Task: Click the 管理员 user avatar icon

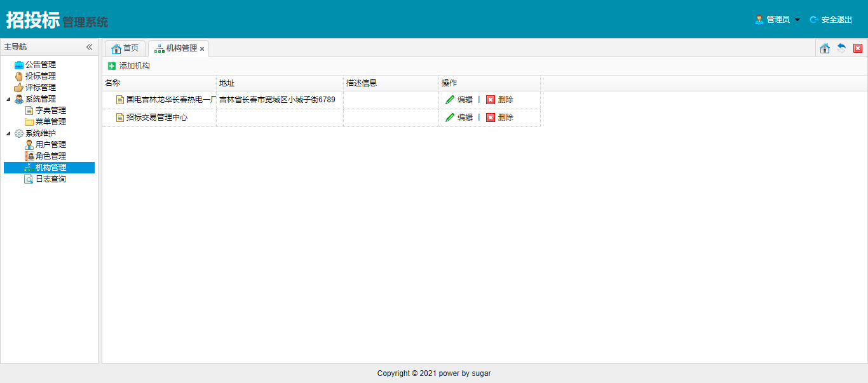Action: tap(759, 20)
